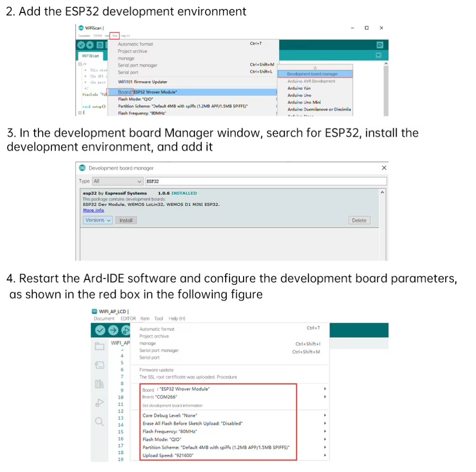Image resolution: width=476 pixels, height=472 pixels.
Task: Open the tab dropdown arrow in WiFiScan window
Action: click(x=379, y=55)
